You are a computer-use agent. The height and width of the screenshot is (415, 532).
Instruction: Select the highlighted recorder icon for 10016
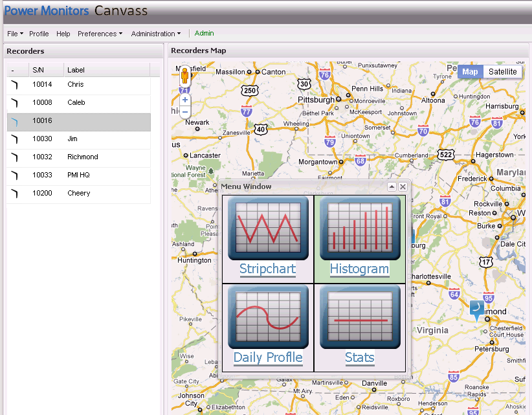click(14, 121)
